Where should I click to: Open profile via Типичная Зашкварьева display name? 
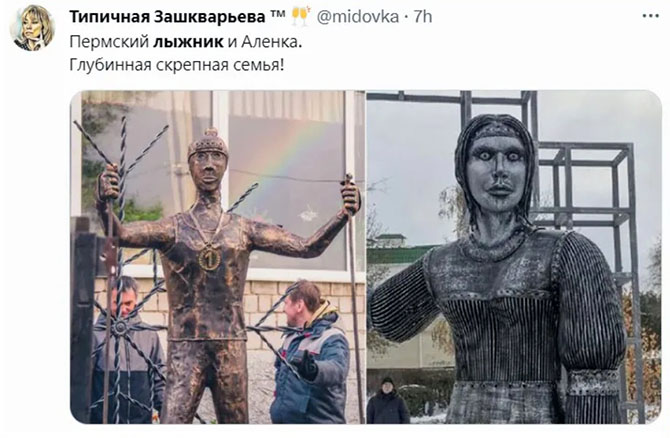tap(177, 17)
